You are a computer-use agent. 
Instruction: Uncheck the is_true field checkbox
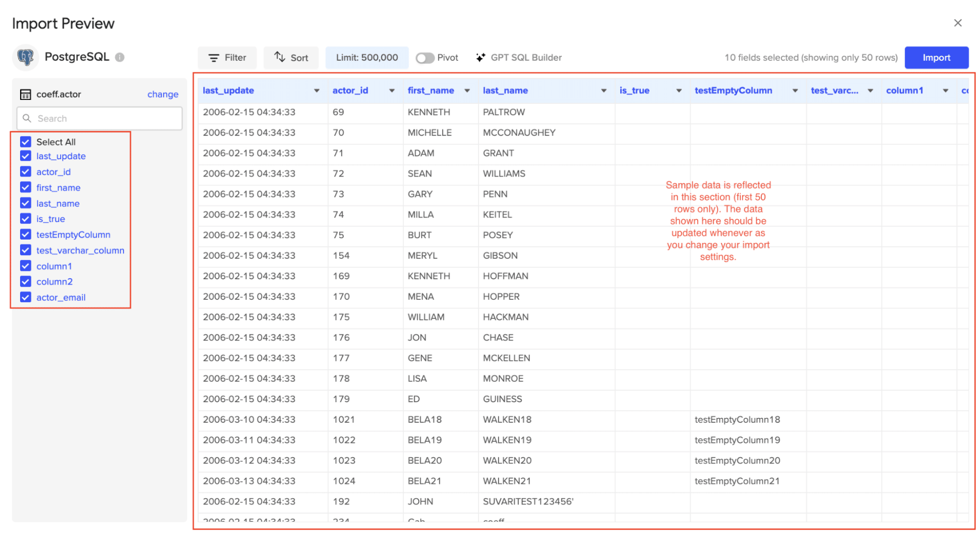[25, 219]
